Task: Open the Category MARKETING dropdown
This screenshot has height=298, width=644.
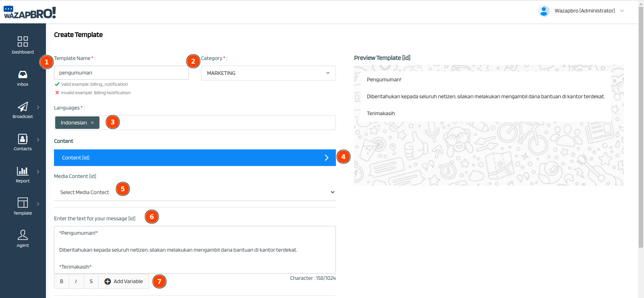Action: pyautogui.click(x=268, y=73)
